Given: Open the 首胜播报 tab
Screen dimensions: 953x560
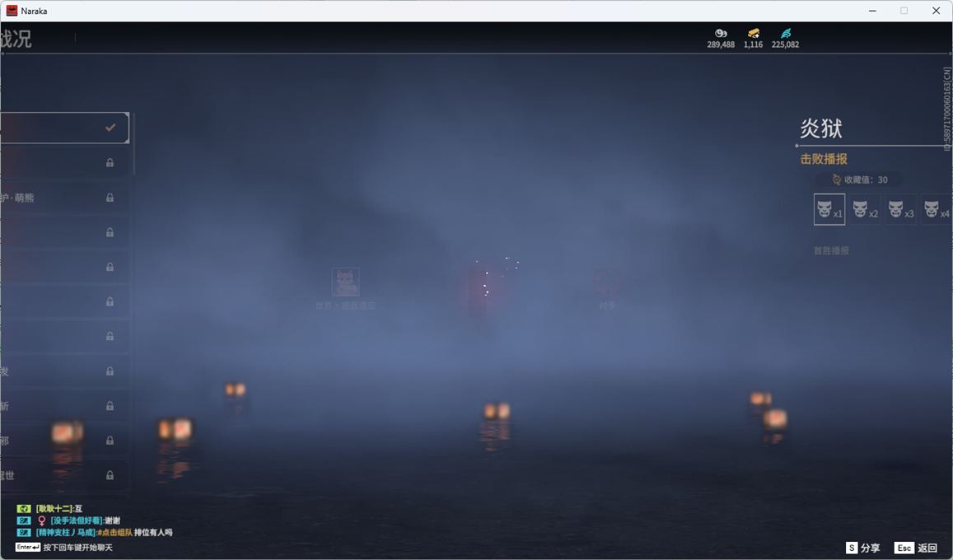Looking at the screenshot, I should (831, 250).
